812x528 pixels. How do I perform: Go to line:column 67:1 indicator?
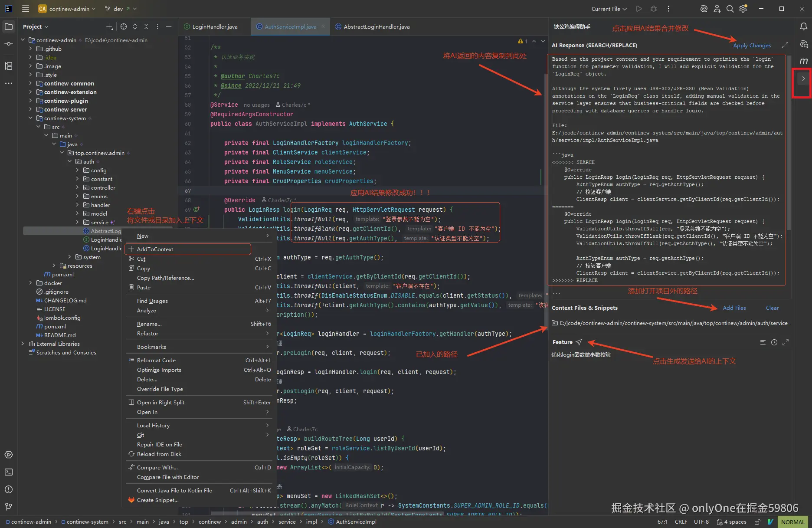[x=662, y=522]
